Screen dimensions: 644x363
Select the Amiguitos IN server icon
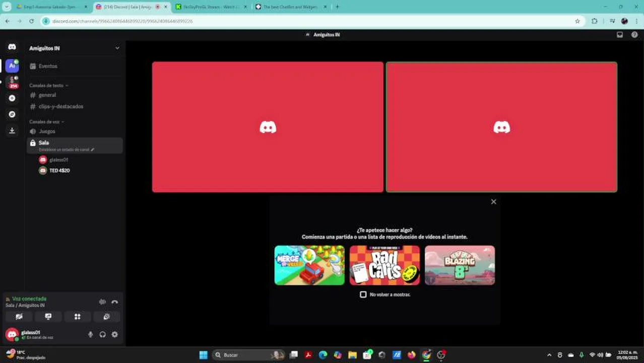click(12, 66)
